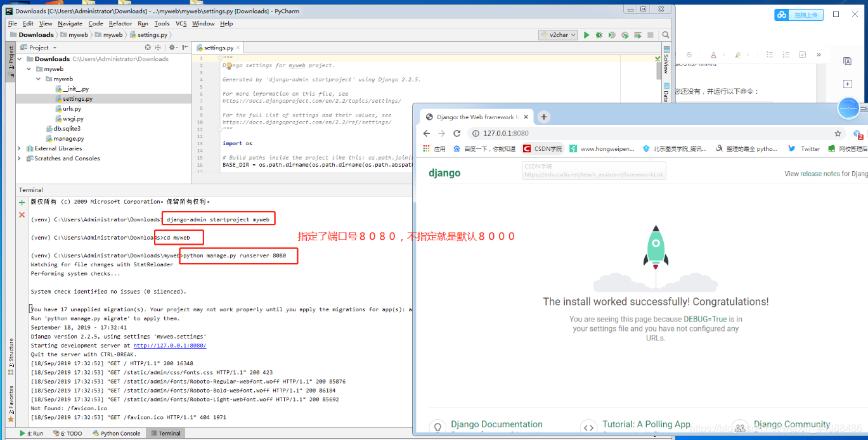
Task: Open Tutorial: A Polling App link
Action: (x=646, y=424)
